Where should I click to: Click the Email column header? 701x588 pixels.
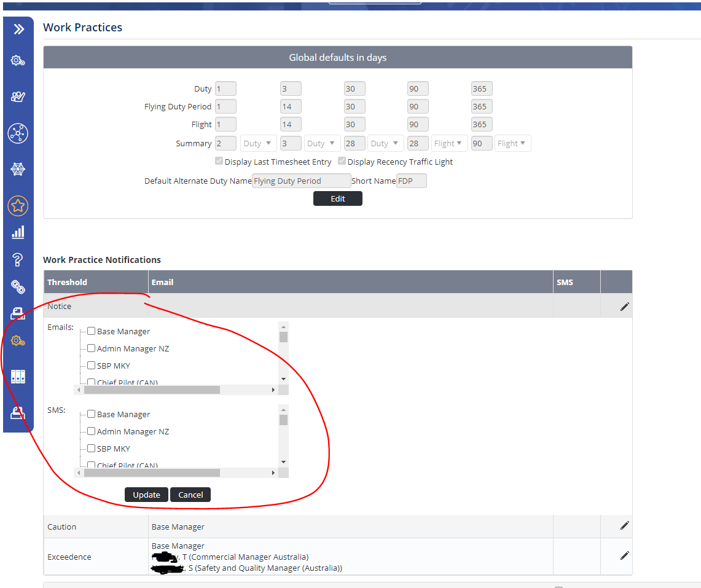tap(162, 282)
